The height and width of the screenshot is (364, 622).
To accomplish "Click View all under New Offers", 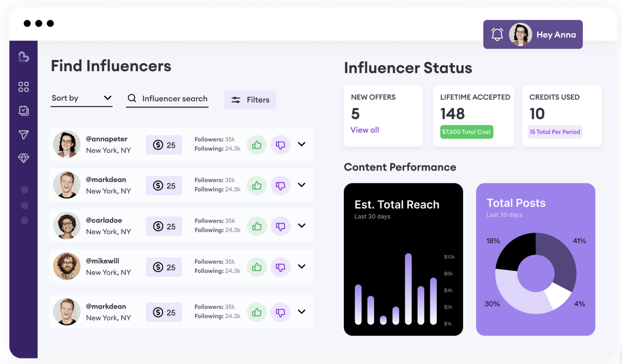I will pos(365,130).
